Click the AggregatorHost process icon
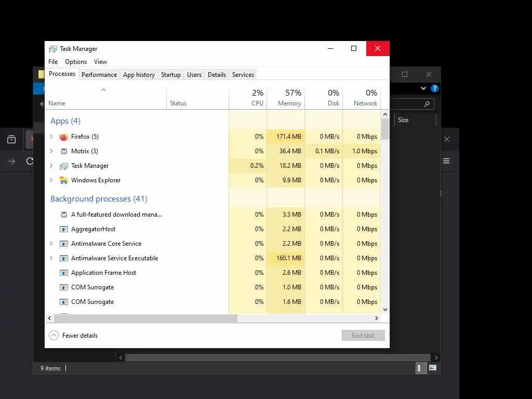 coord(63,229)
